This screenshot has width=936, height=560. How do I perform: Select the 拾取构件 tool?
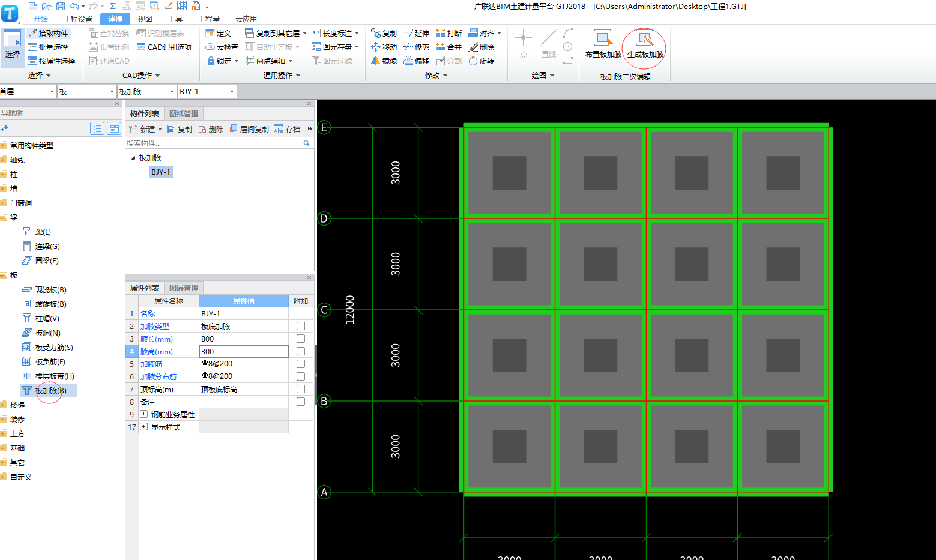49,33
